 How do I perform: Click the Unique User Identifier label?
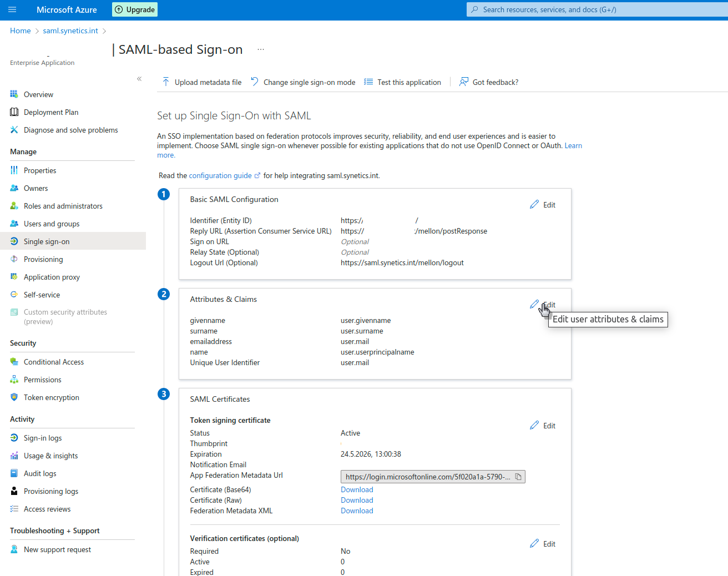225,362
